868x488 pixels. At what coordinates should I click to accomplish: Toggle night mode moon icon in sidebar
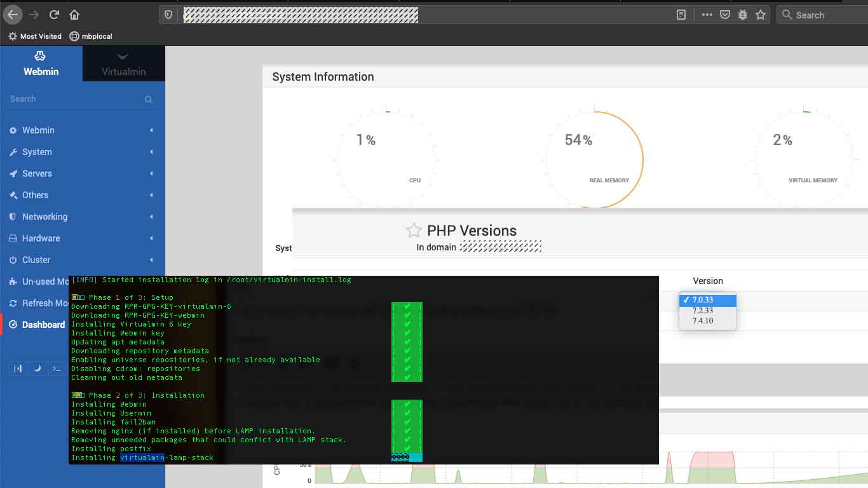coord(37,368)
